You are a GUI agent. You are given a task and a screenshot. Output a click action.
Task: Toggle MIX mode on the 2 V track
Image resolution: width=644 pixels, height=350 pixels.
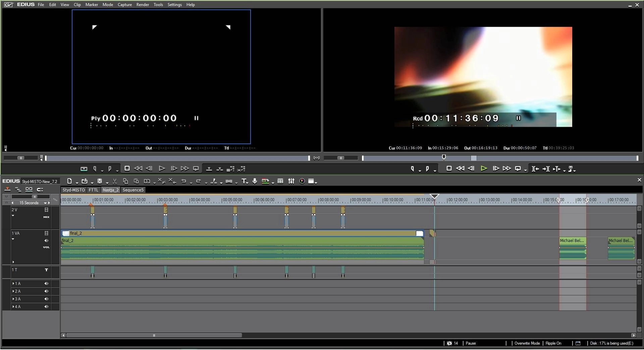[x=46, y=217]
